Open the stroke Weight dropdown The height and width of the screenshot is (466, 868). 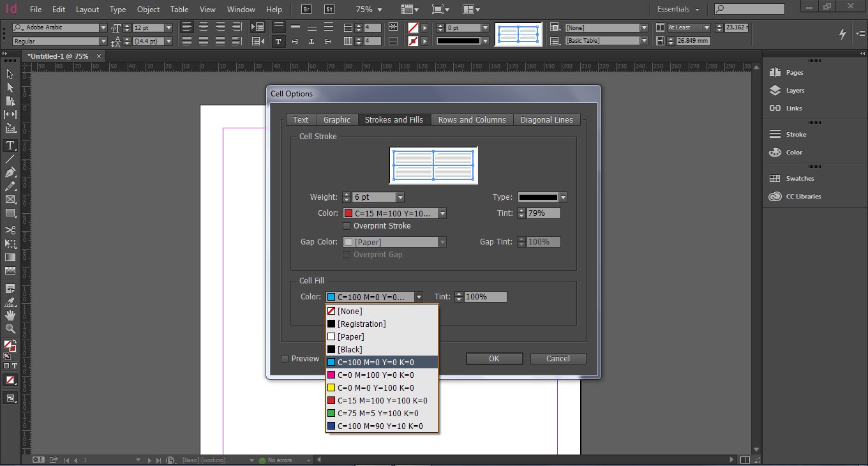[400, 197]
